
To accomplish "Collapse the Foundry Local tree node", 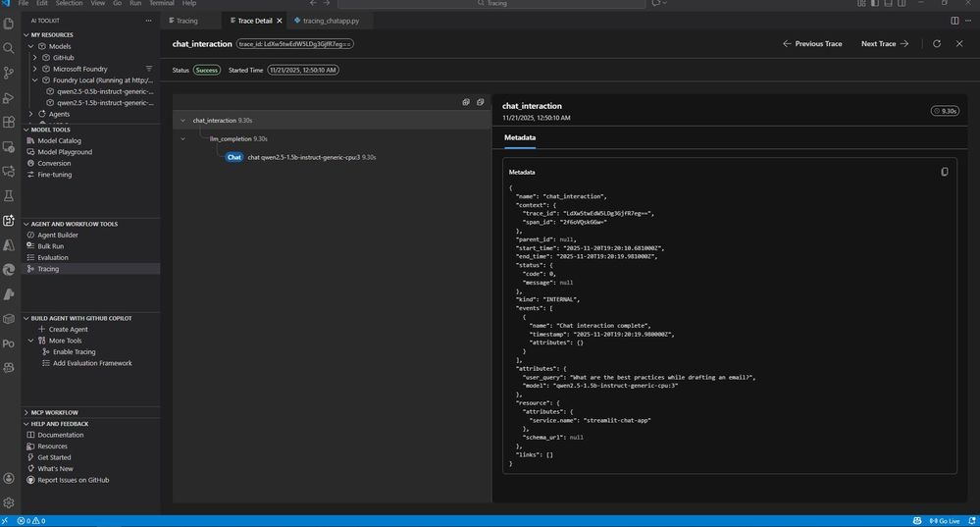I will click(x=34, y=80).
